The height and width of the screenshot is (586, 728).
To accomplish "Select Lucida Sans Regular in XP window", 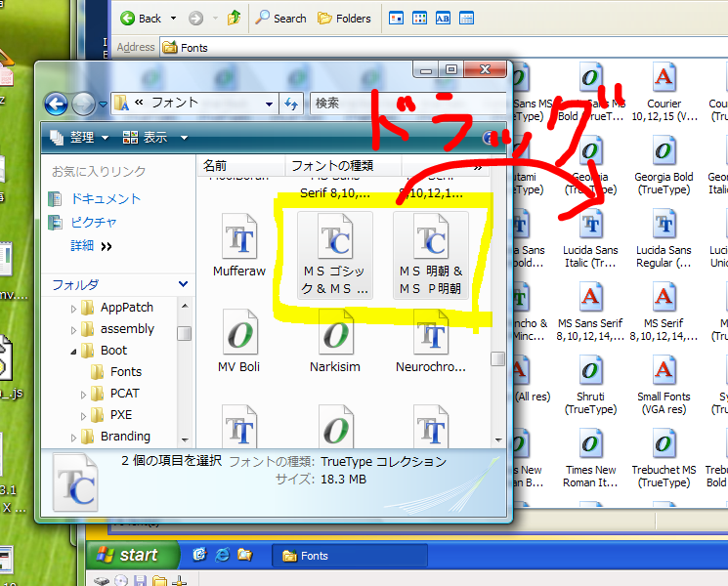I will pos(664,239).
